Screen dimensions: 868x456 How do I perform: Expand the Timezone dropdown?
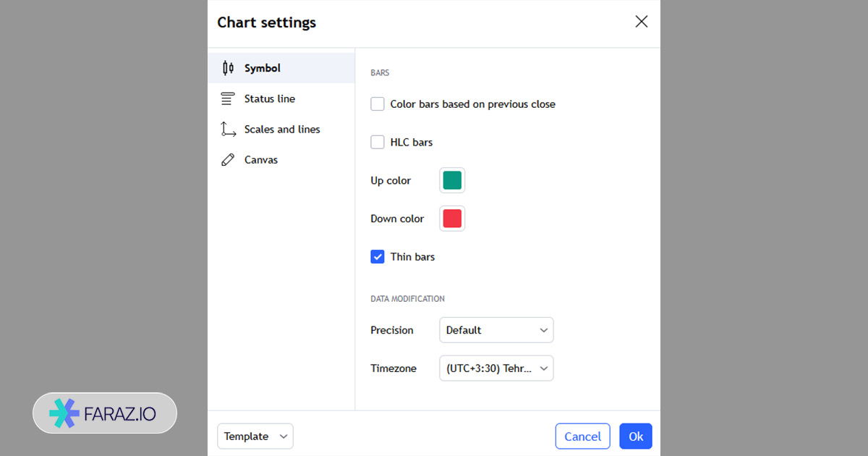coord(496,368)
